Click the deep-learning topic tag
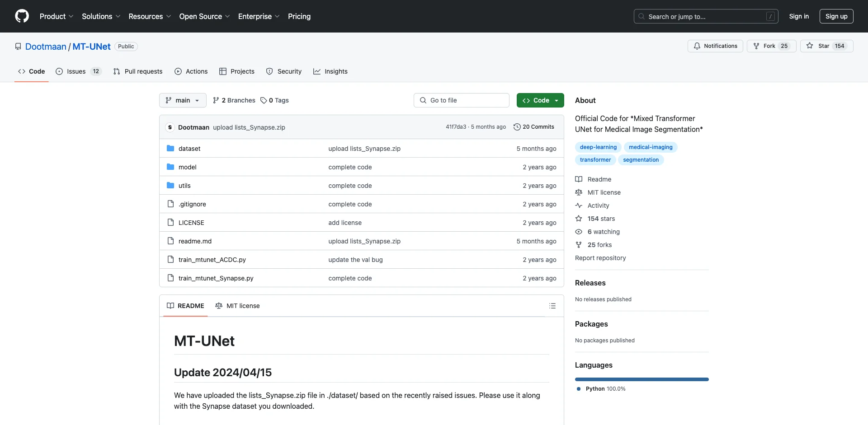Image resolution: width=868 pixels, height=425 pixels. pyautogui.click(x=598, y=147)
